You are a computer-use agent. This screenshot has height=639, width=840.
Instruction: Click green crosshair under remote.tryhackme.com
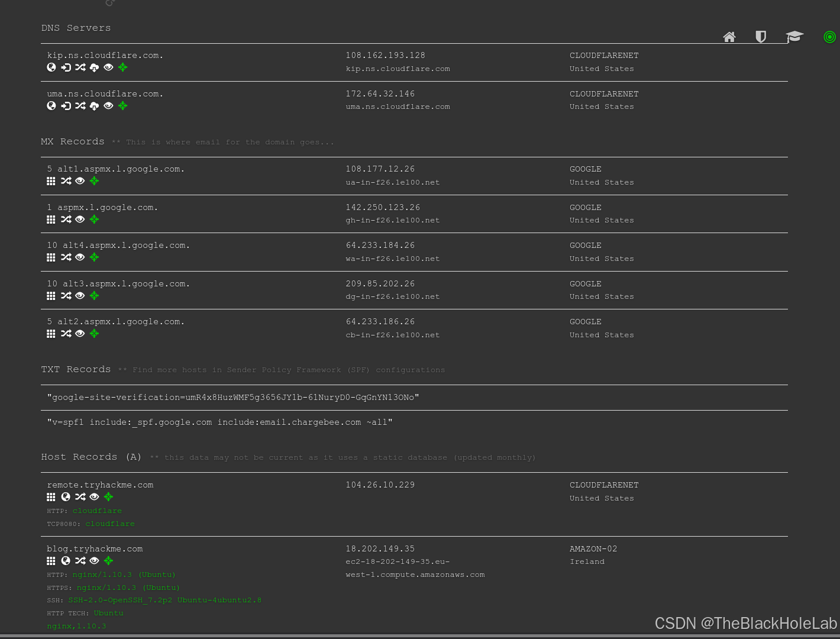pyautogui.click(x=108, y=497)
